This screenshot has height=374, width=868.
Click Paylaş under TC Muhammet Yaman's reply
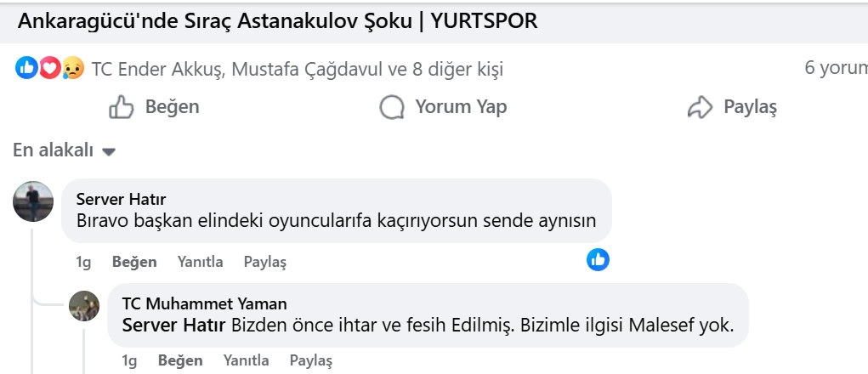coord(311,360)
